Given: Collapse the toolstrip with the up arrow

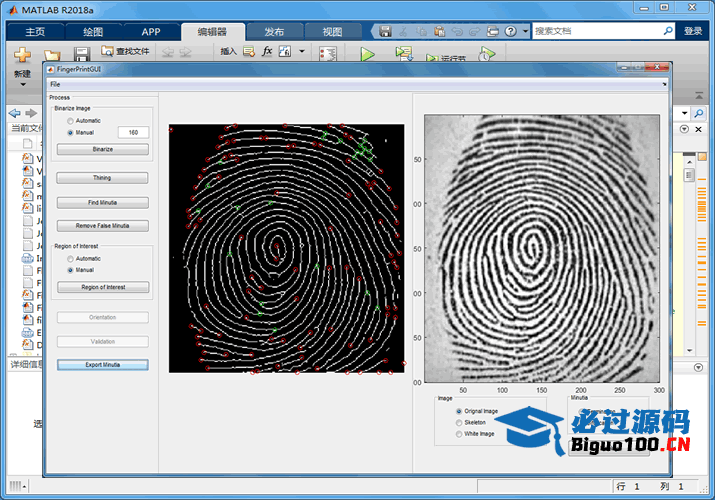Looking at the screenshot, I should tap(699, 96).
